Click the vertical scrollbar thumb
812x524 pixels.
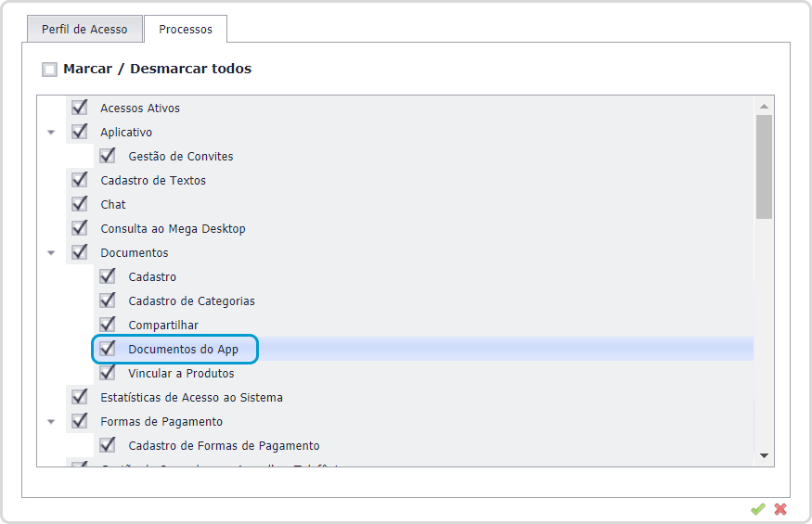(764, 167)
